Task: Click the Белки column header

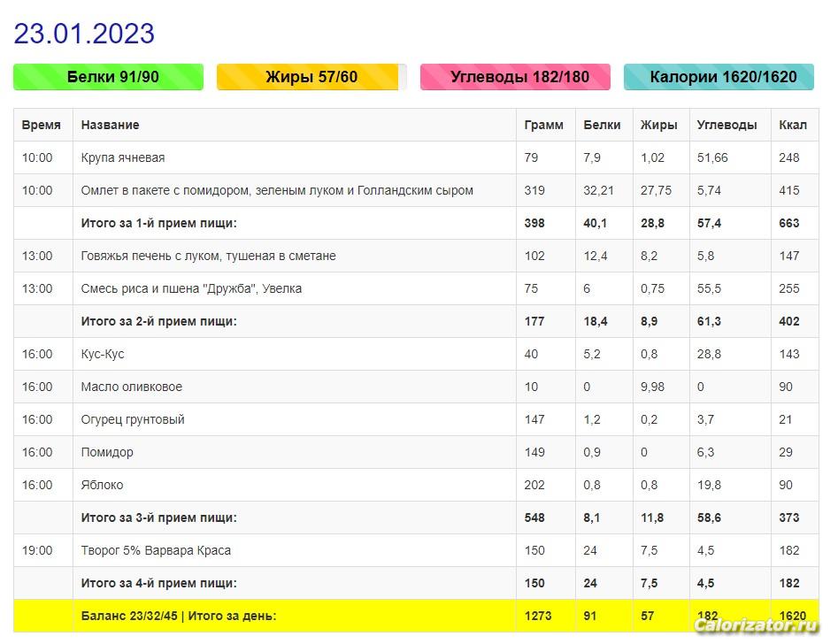Action: (602, 125)
